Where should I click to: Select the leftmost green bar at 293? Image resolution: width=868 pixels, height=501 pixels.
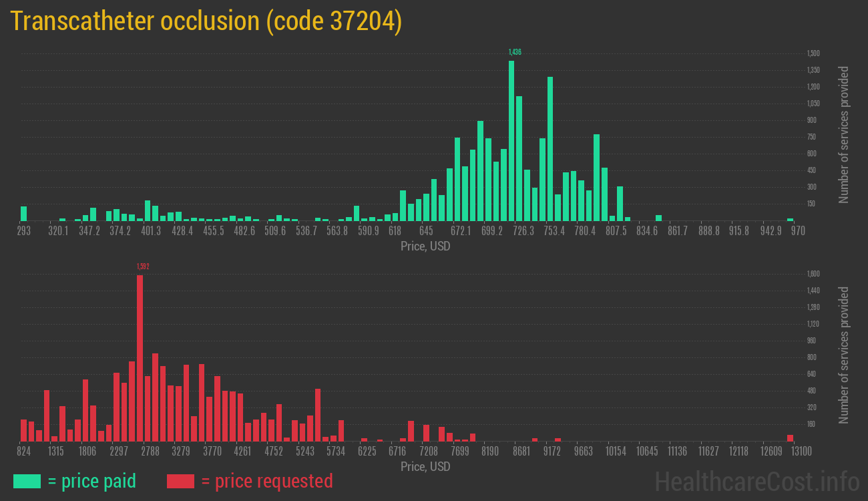(24, 213)
